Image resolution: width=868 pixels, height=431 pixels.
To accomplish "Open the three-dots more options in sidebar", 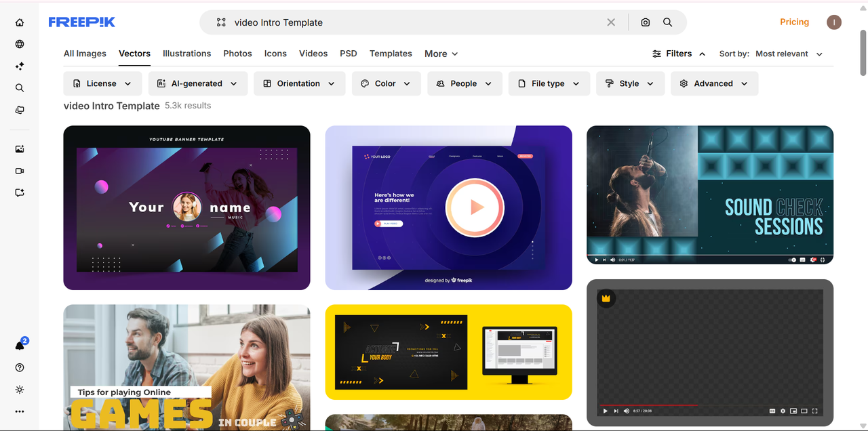I will pos(20,411).
